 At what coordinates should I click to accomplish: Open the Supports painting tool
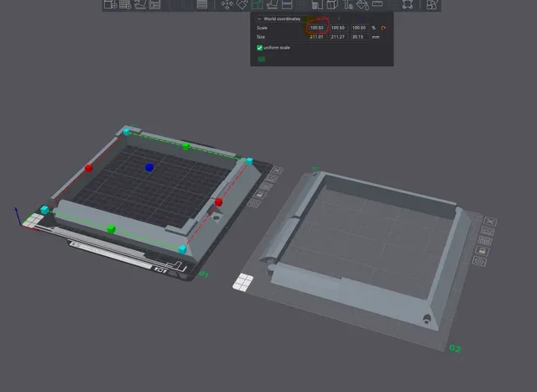click(x=317, y=4)
